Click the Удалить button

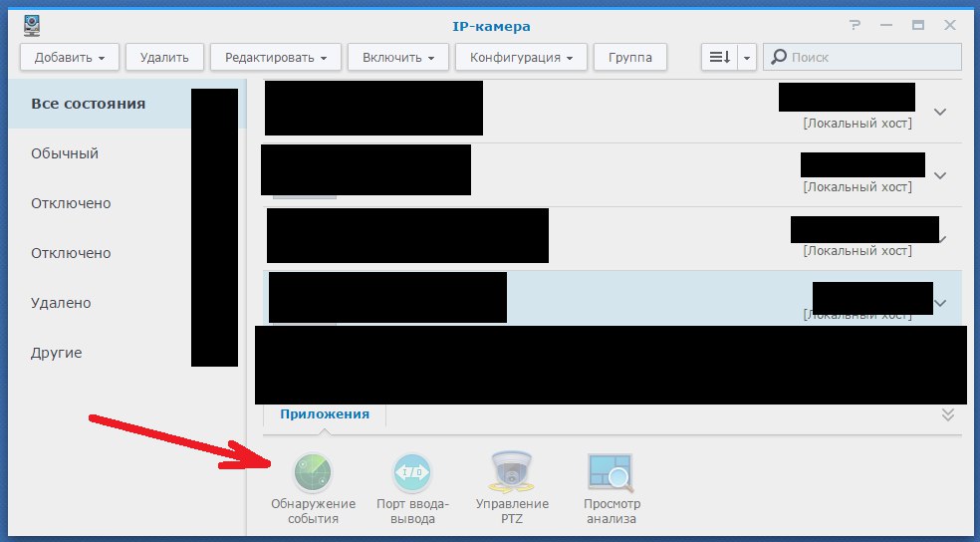[x=164, y=57]
